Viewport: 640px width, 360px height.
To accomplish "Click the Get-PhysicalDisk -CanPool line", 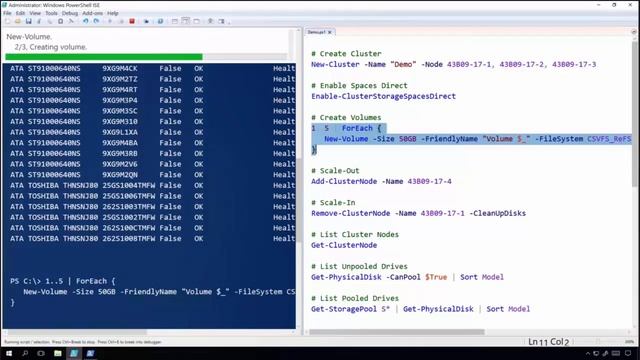I will pos(407,277).
